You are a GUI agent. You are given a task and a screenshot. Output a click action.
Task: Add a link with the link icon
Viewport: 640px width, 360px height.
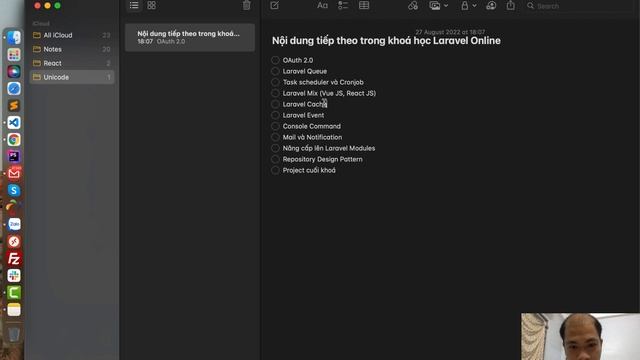[413, 6]
